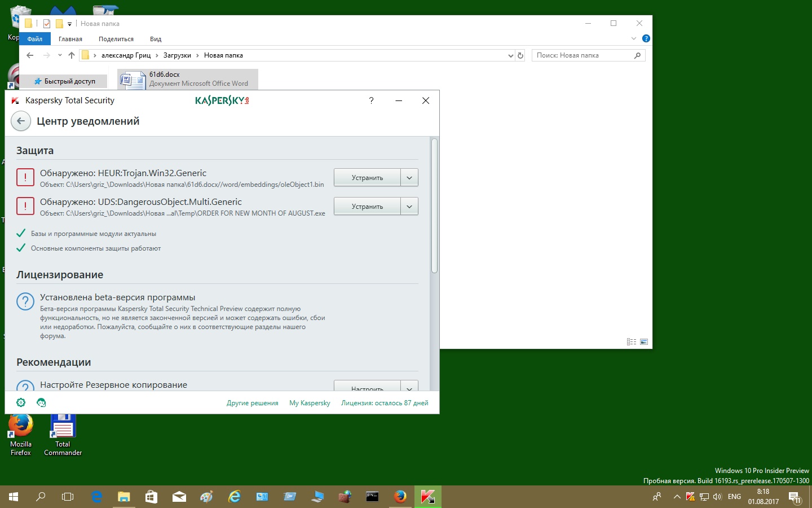Open recent locations dropdown in Explorer
812x508 pixels.
click(x=60, y=55)
